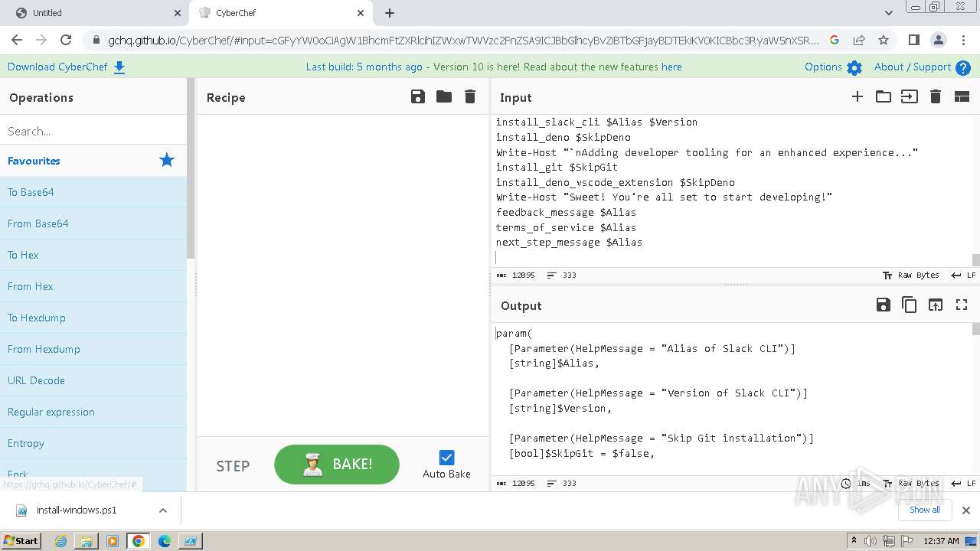The height and width of the screenshot is (551, 980).
Task: Load a recipe using the folder icon
Action: click(x=444, y=96)
